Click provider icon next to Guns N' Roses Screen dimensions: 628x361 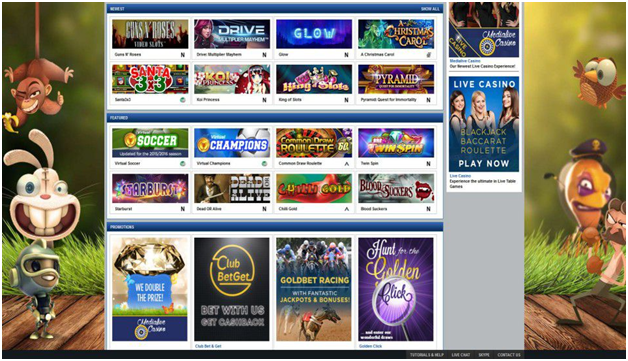tap(183, 55)
